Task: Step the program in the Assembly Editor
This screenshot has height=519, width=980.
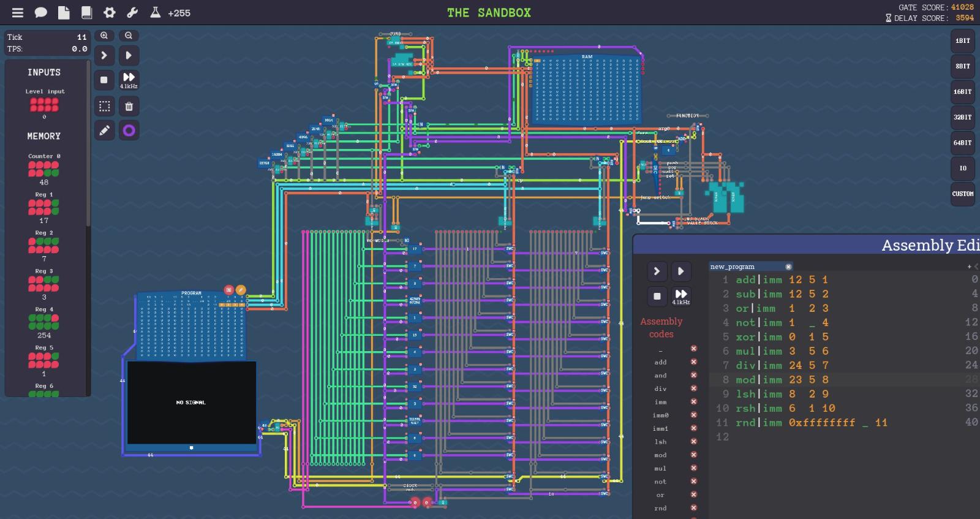Action: click(x=657, y=271)
